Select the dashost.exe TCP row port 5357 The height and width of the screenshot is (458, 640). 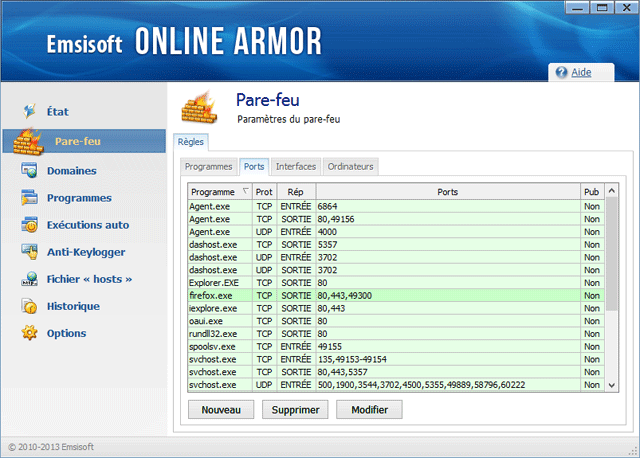point(396,245)
